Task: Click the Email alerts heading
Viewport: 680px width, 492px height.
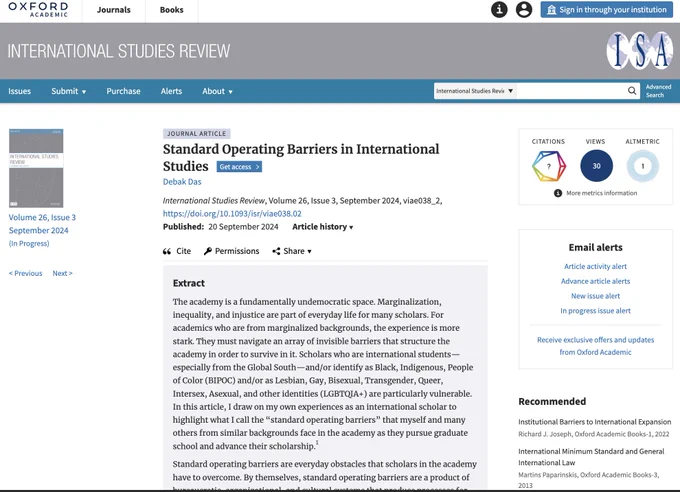Action: [595, 247]
